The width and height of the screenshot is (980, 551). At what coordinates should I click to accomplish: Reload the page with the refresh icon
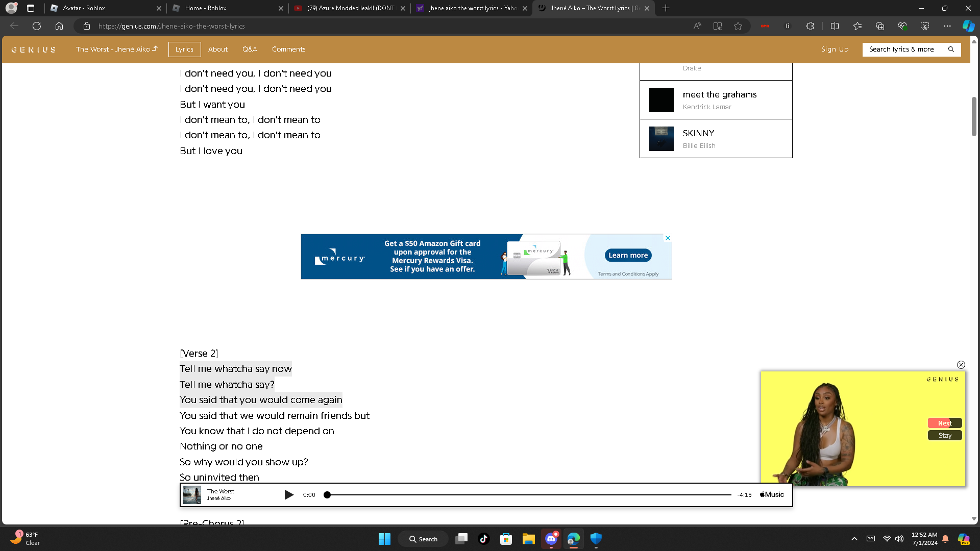[37, 26]
